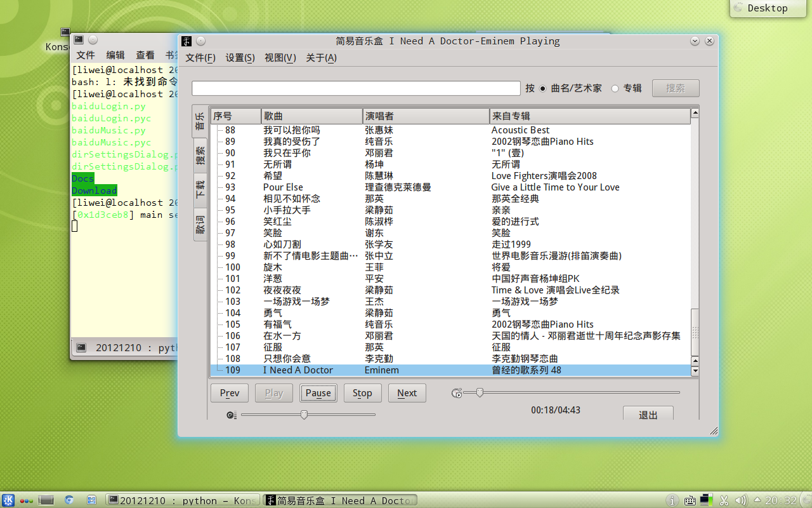Click the 退出 exit button
The width and height of the screenshot is (812, 508).
[648, 414]
